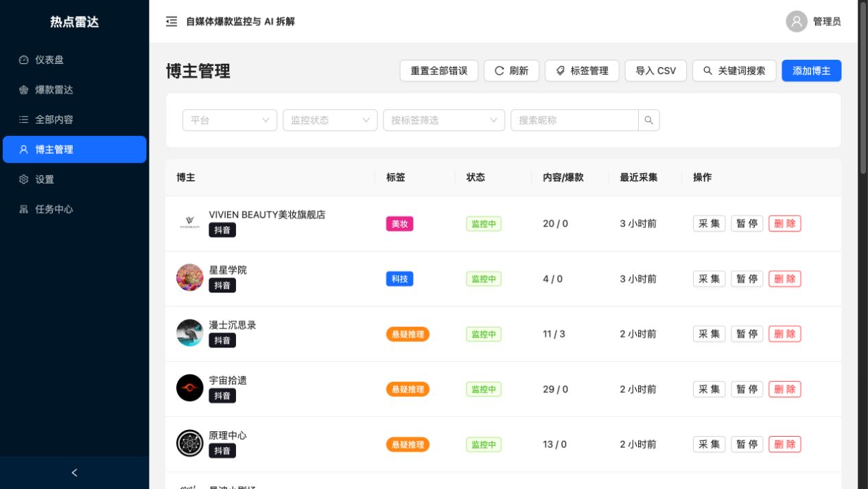Click 监控中 status in 星星学院 row
The width and height of the screenshot is (868, 489).
pos(484,279)
